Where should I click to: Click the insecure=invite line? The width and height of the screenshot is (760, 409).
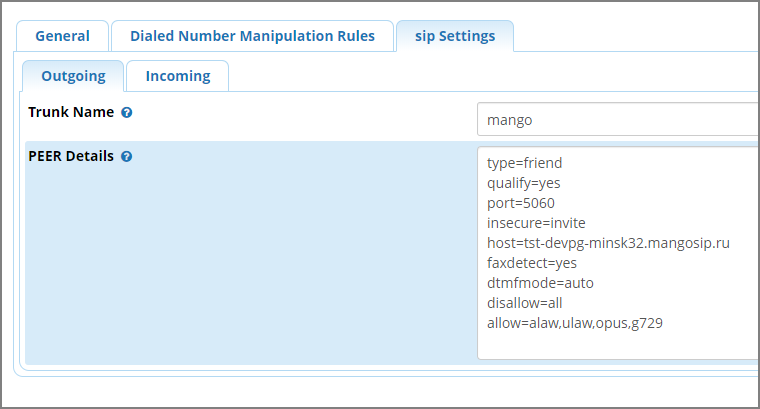(536, 223)
